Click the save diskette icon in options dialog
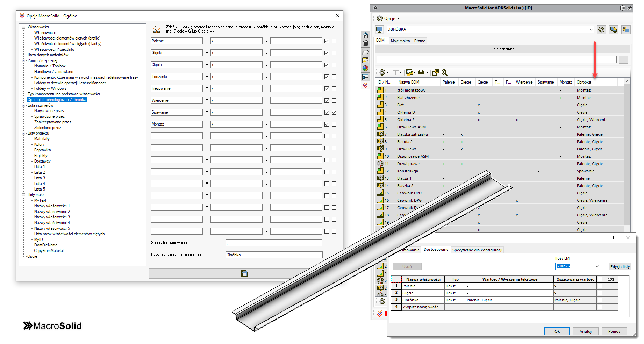This screenshot has width=644, height=344. click(244, 273)
